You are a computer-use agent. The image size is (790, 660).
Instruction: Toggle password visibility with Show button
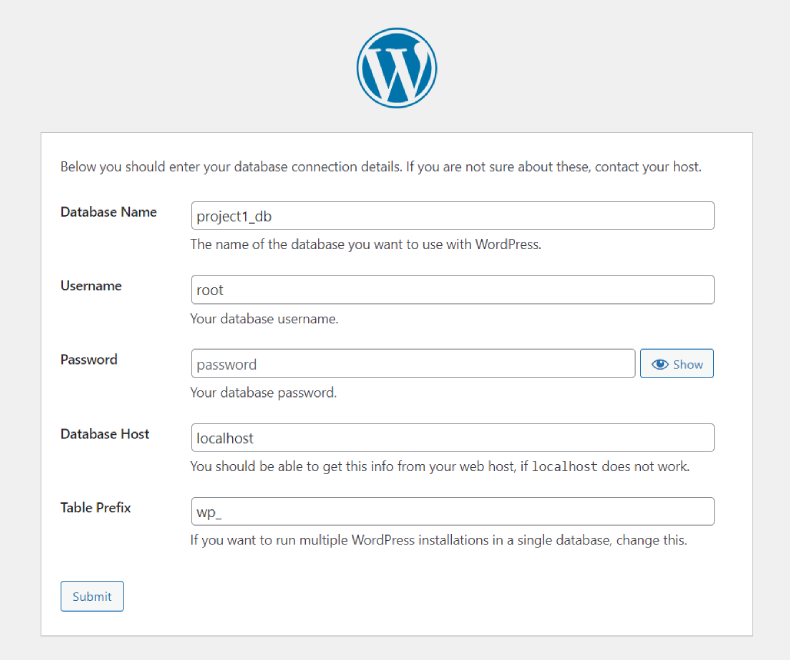(x=677, y=363)
